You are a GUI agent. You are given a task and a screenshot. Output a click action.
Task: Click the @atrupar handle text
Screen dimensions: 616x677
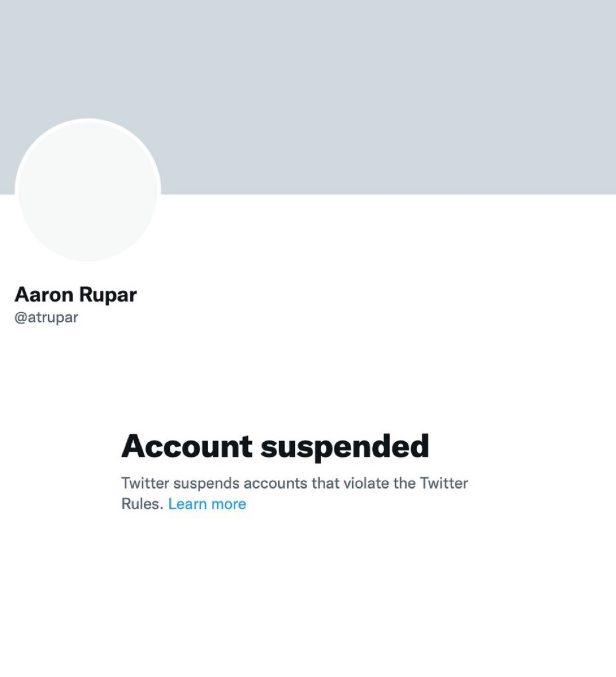46,317
